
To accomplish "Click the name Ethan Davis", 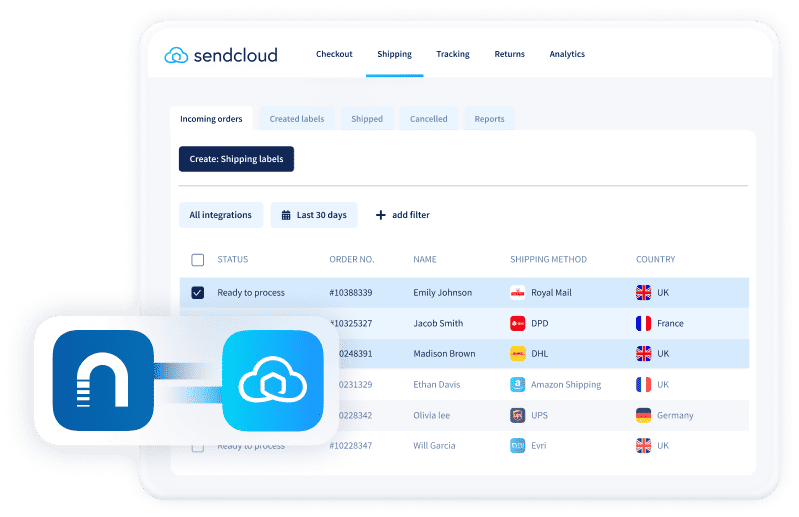I will [437, 384].
